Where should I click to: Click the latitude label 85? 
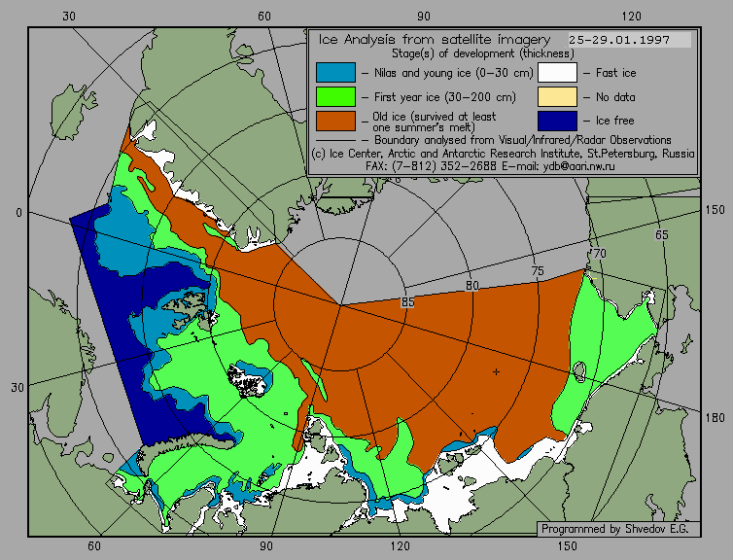[407, 302]
